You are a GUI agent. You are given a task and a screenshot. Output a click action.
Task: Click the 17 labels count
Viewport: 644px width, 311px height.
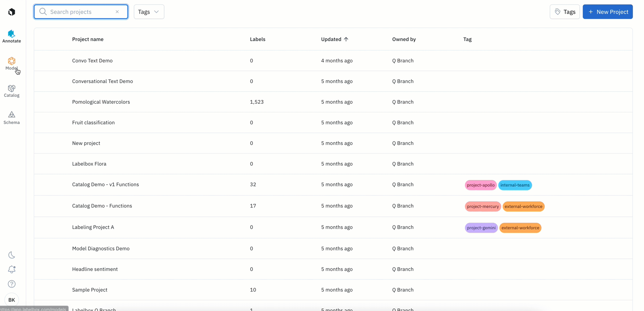(x=253, y=206)
